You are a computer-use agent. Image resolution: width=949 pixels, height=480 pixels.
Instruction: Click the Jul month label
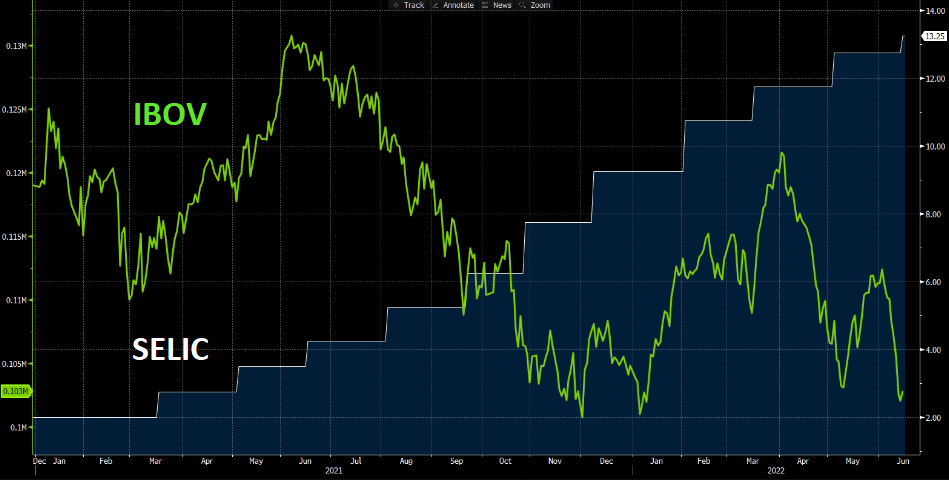[355, 461]
